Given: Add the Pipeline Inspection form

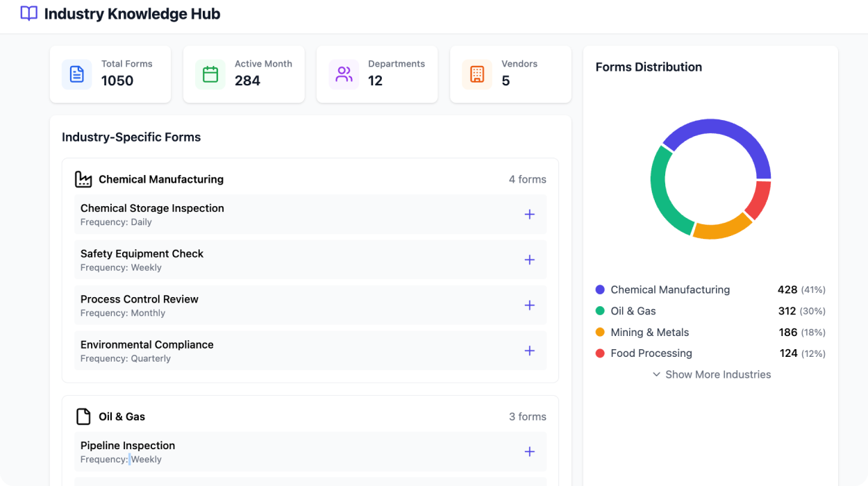Looking at the screenshot, I should 530,452.
